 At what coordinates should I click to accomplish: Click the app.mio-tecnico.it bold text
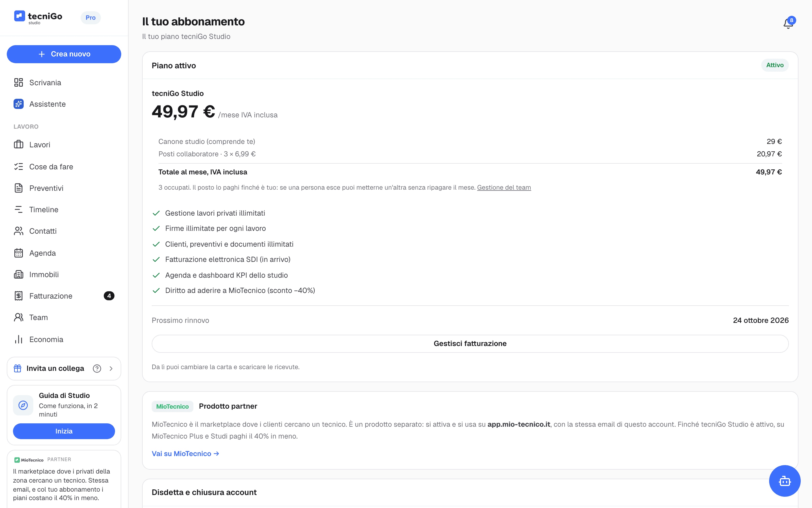point(519,424)
